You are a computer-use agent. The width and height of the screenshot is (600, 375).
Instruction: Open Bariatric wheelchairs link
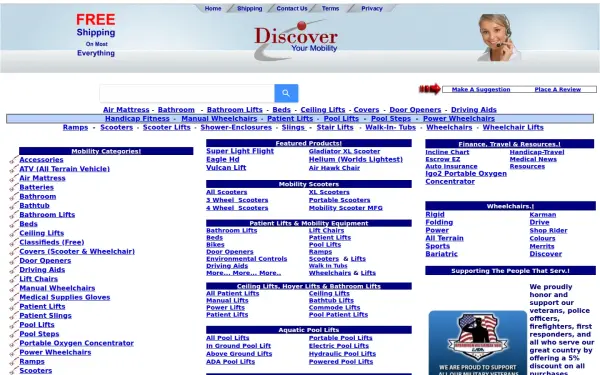442,254
